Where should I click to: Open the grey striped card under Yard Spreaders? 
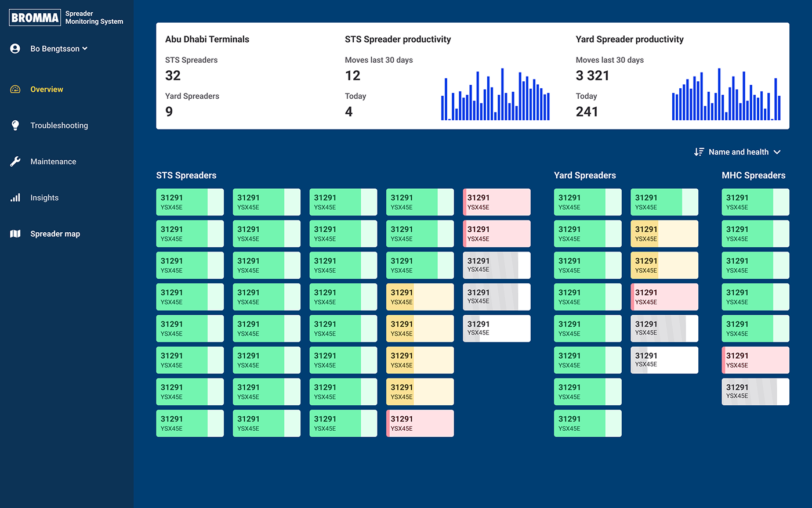[x=664, y=329]
